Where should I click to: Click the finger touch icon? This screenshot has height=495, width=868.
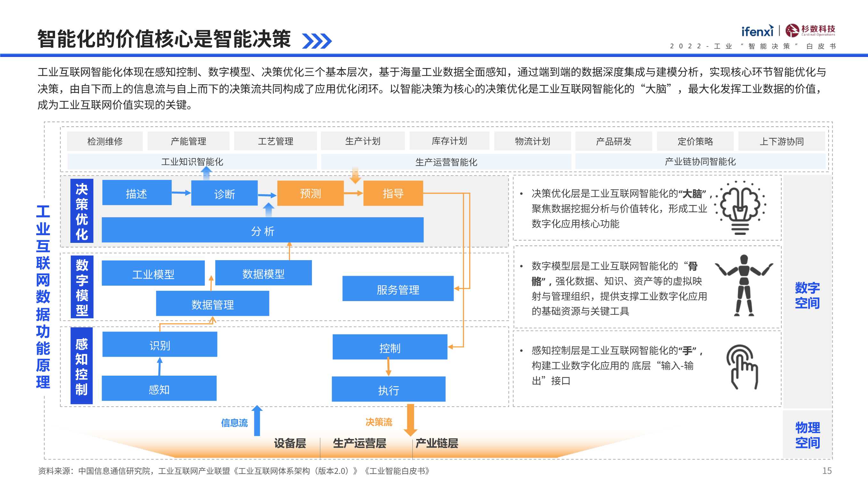742,367
